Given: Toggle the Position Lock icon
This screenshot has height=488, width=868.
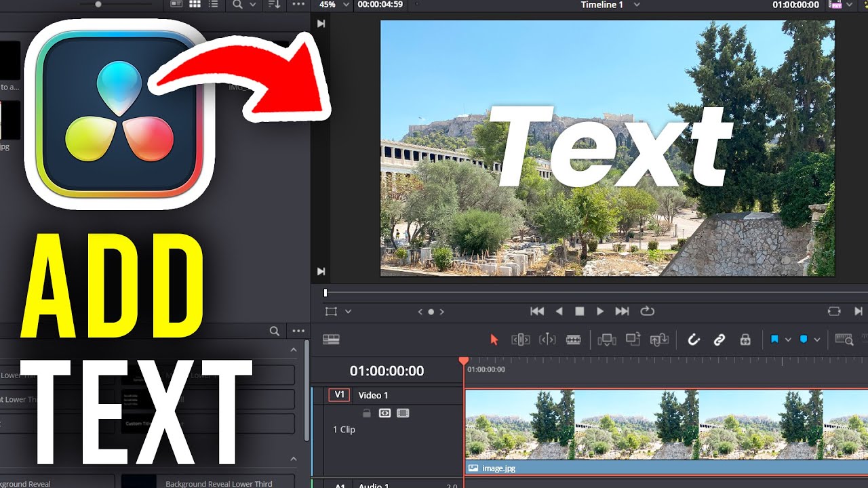Looking at the screenshot, I should click(x=745, y=340).
